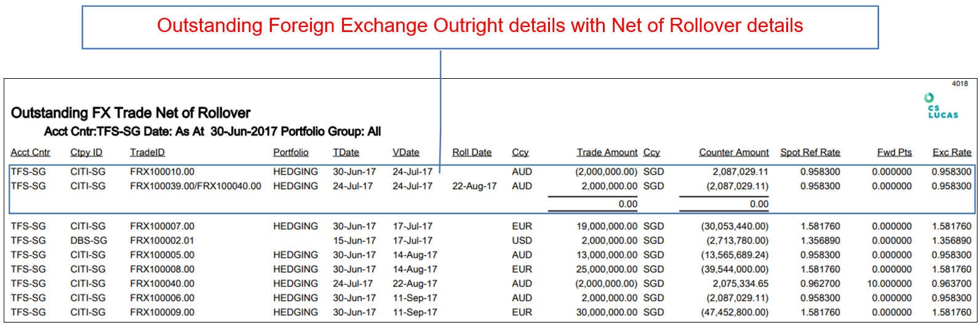Select the TradeID column header

(148, 153)
